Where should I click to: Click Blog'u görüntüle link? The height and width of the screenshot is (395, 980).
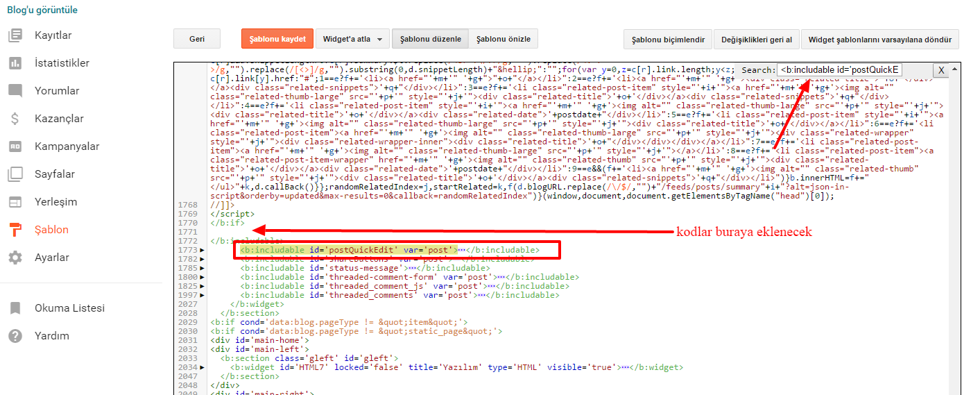43,10
